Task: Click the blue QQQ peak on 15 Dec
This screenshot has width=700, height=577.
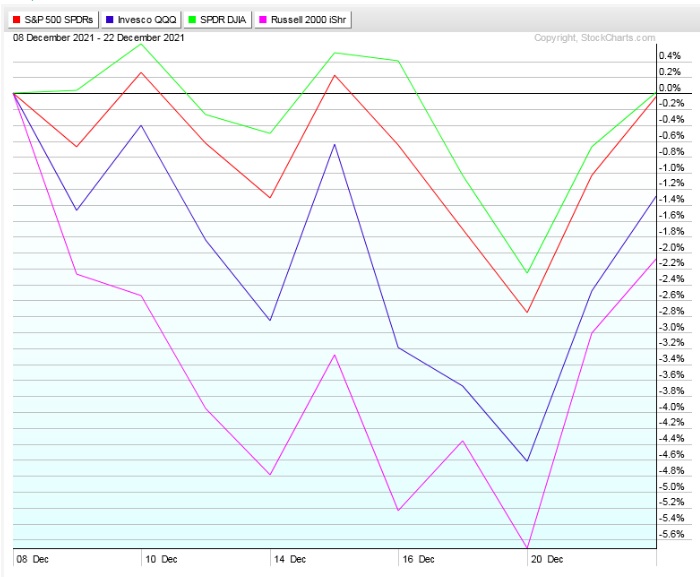Action: coord(334,144)
